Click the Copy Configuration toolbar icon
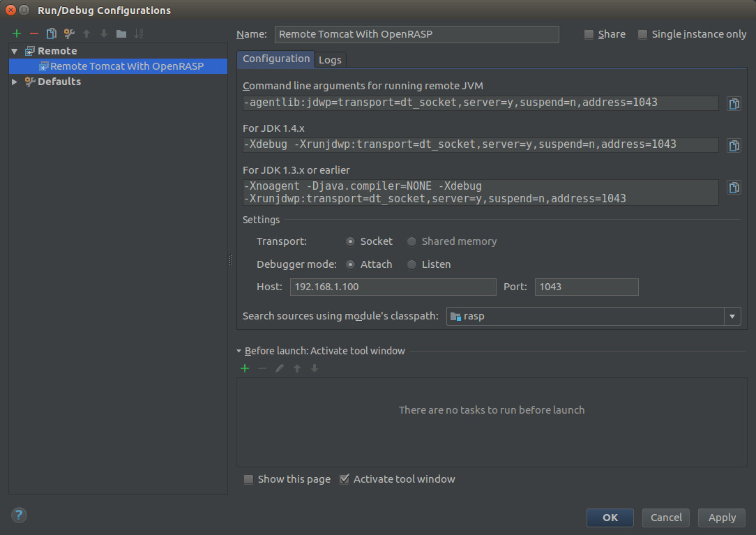This screenshot has width=756, height=535. pyautogui.click(x=52, y=33)
